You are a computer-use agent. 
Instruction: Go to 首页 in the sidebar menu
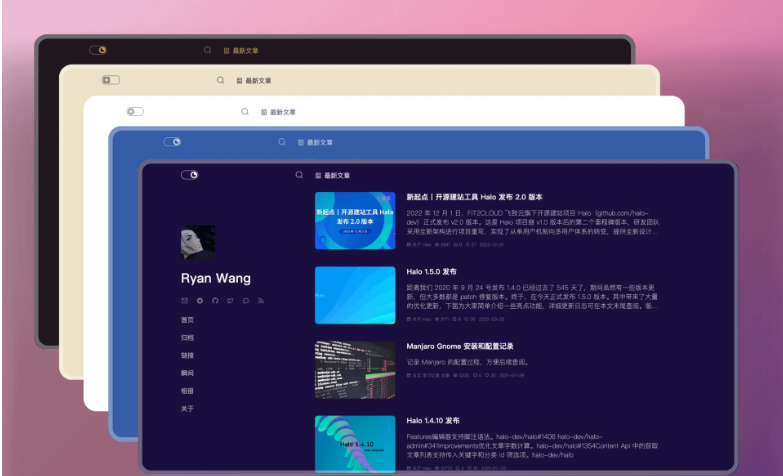[187, 320]
